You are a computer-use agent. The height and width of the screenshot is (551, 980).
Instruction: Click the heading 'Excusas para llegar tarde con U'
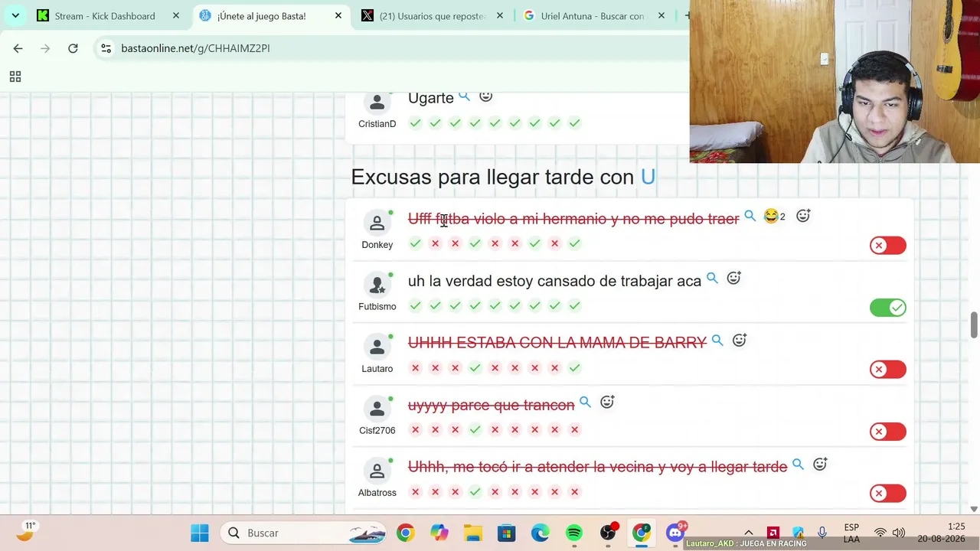pos(503,177)
